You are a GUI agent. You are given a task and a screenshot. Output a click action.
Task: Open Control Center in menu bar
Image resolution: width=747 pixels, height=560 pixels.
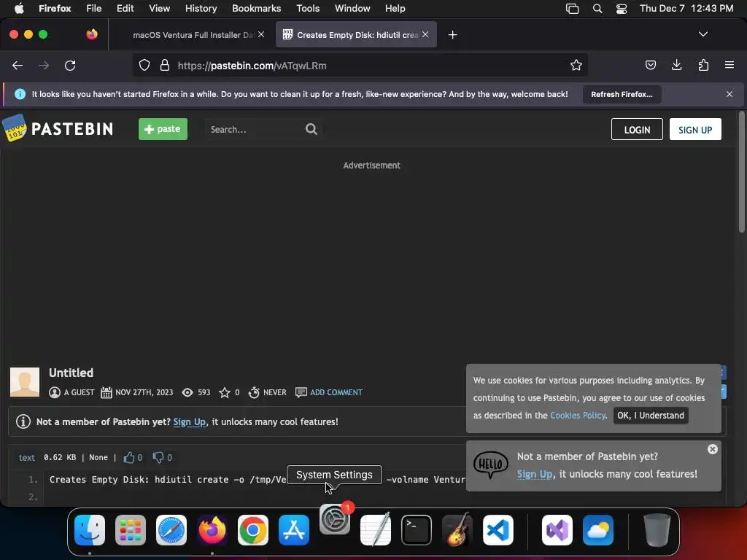622,9
